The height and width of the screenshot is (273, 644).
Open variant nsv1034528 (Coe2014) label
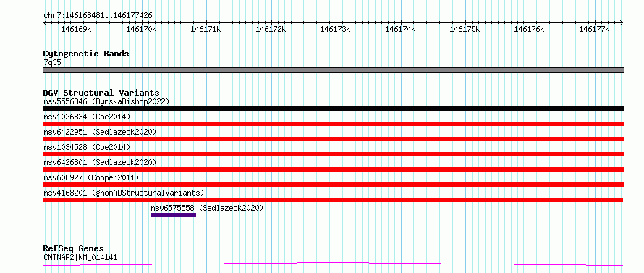87,147
